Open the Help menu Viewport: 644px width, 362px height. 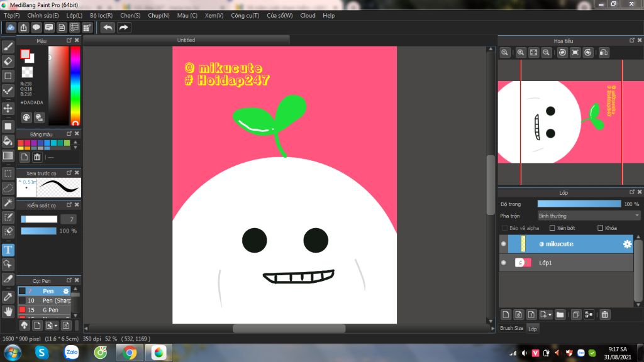point(328,16)
